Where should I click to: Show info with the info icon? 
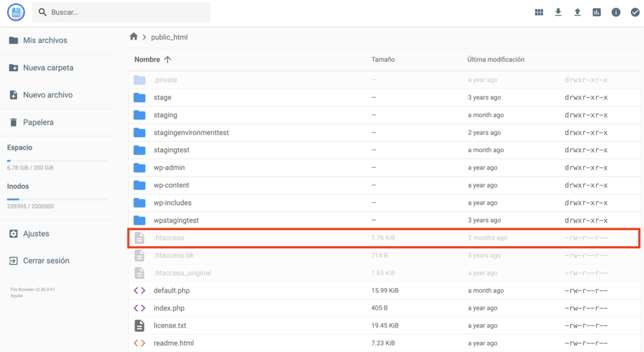616,12
